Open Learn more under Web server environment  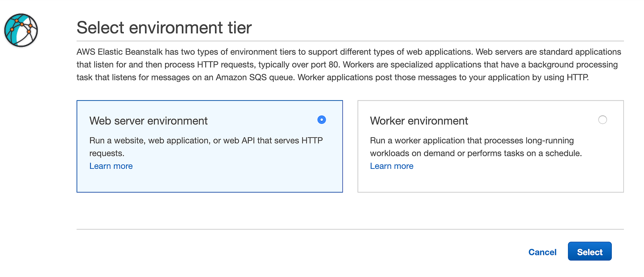pyautogui.click(x=111, y=166)
